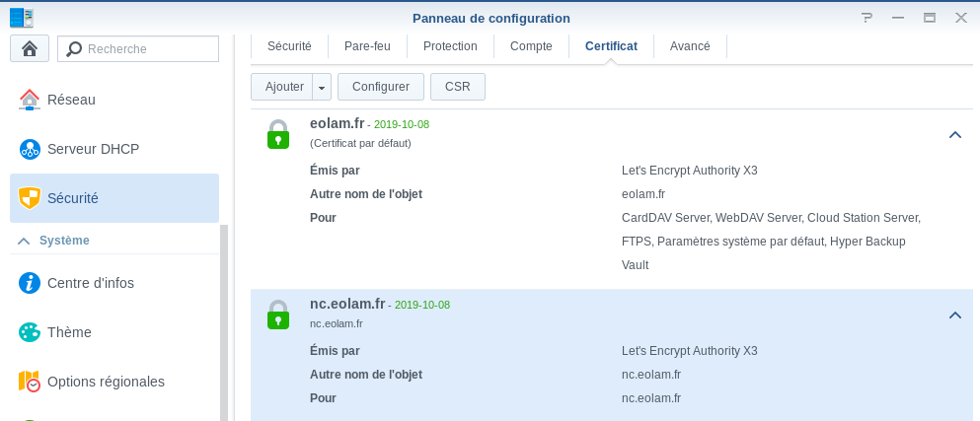Switch to the Avancé tab

(x=690, y=46)
